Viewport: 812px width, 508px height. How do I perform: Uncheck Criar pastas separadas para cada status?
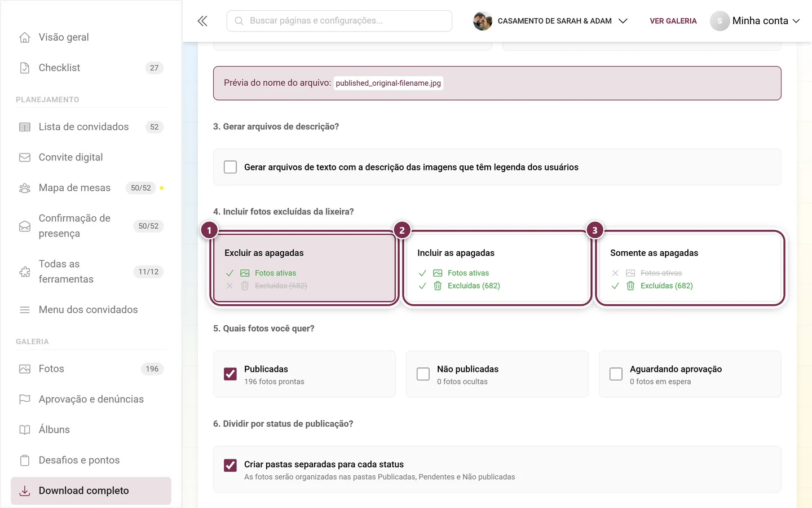(x=230, y=465)
